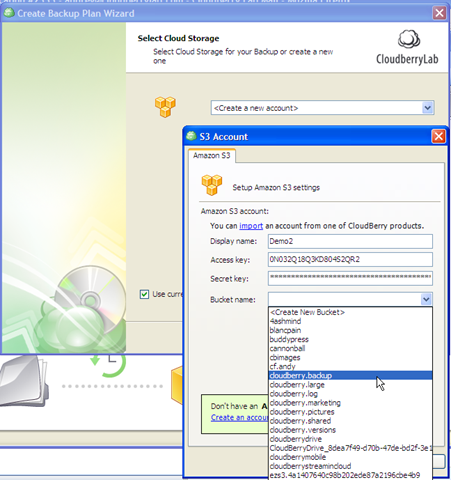Click into the Secret key field
This screenshot has width=451, height=480.
(350, 278)
